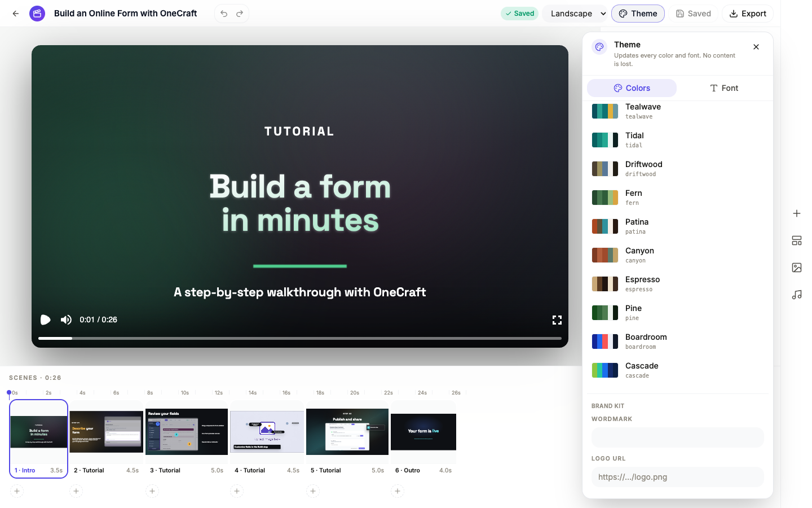Add a scene below scene 2 Tutorial
812x508 pixels.
76,491
